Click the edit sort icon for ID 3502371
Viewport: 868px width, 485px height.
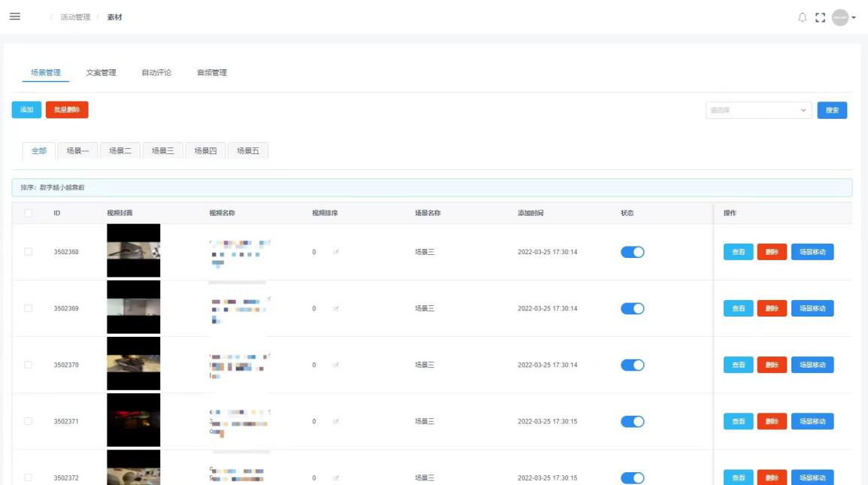coord(336,421)
